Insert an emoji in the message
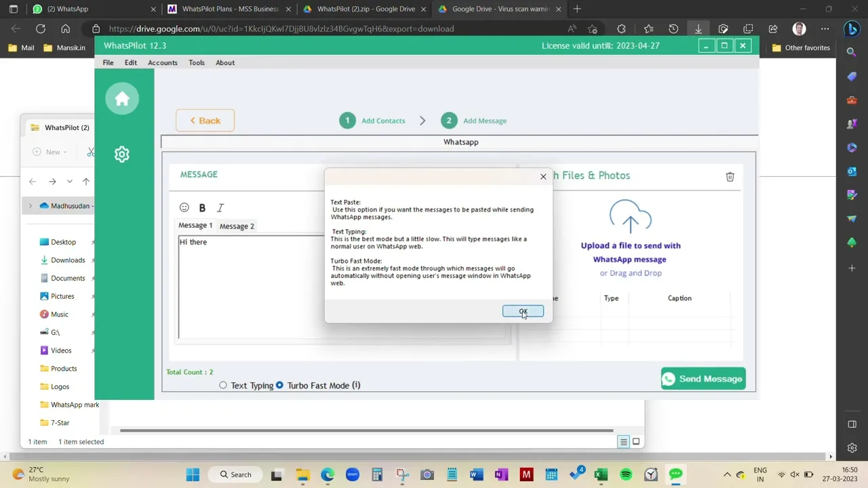 184,207
